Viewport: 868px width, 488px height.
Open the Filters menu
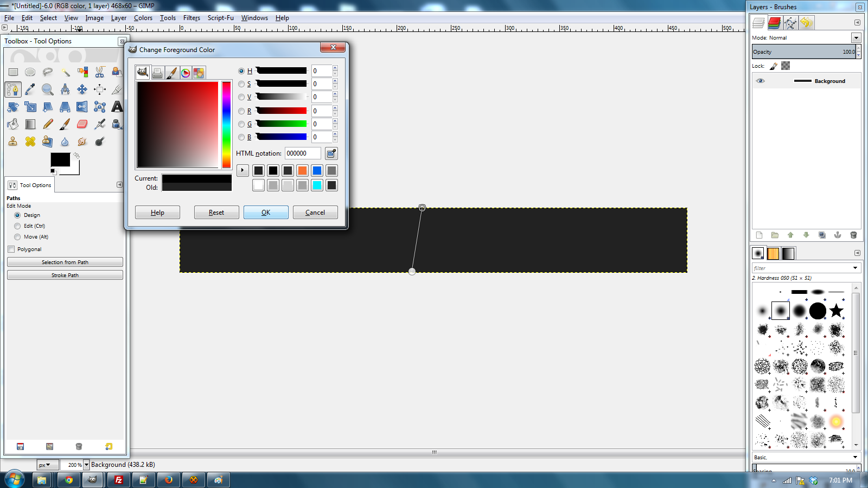(192, 18)
